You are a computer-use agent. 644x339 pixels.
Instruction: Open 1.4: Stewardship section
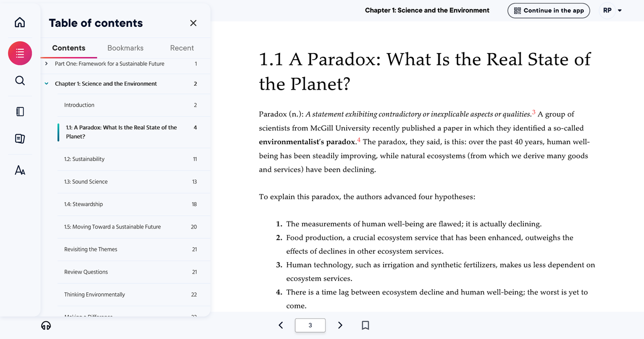(x=84, y=204)
